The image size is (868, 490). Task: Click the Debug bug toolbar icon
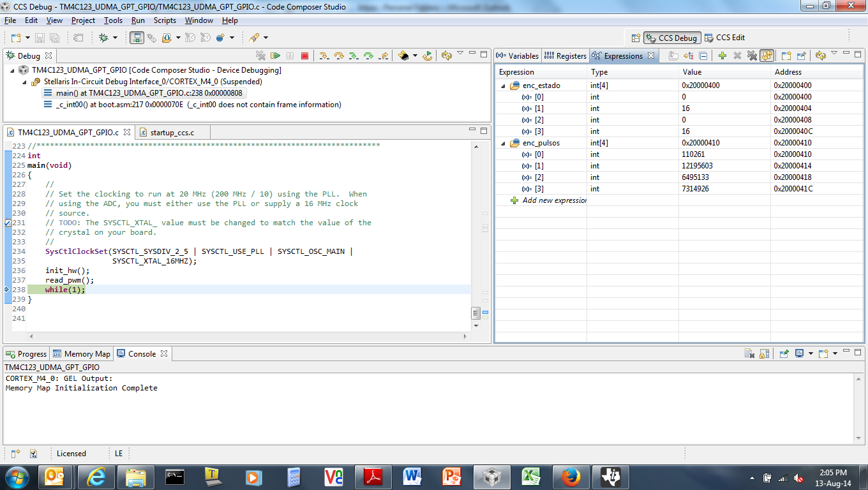pyautogui.click(x=104, y=38)
